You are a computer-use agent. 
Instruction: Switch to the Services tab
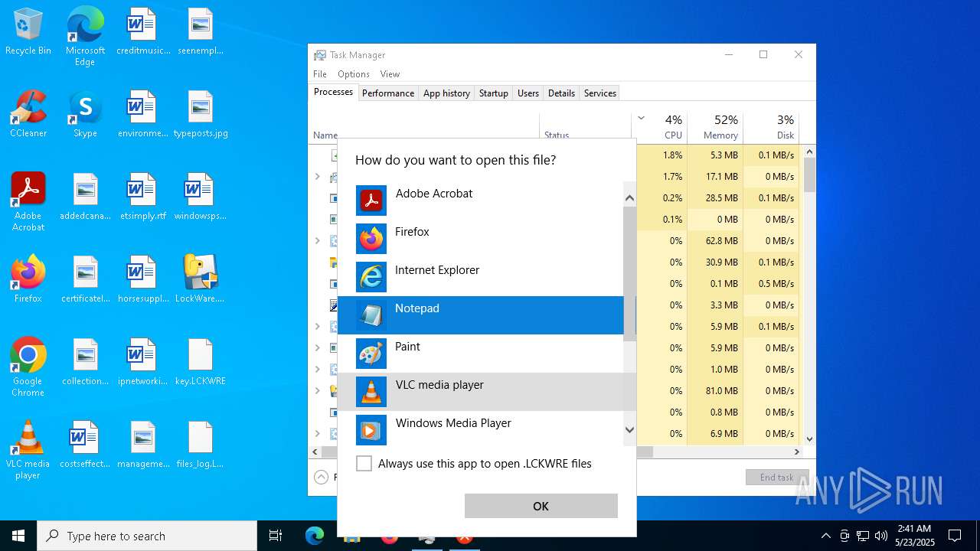600,93
